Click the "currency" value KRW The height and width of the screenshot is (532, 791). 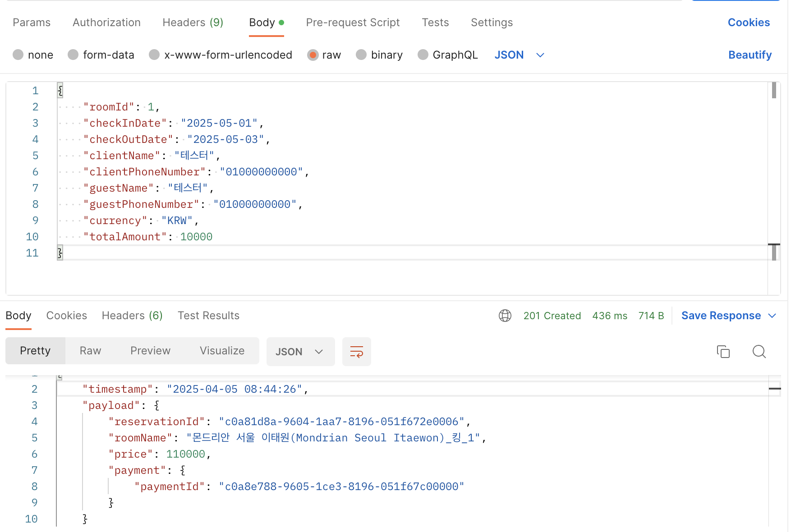click(x=177, y=220)
